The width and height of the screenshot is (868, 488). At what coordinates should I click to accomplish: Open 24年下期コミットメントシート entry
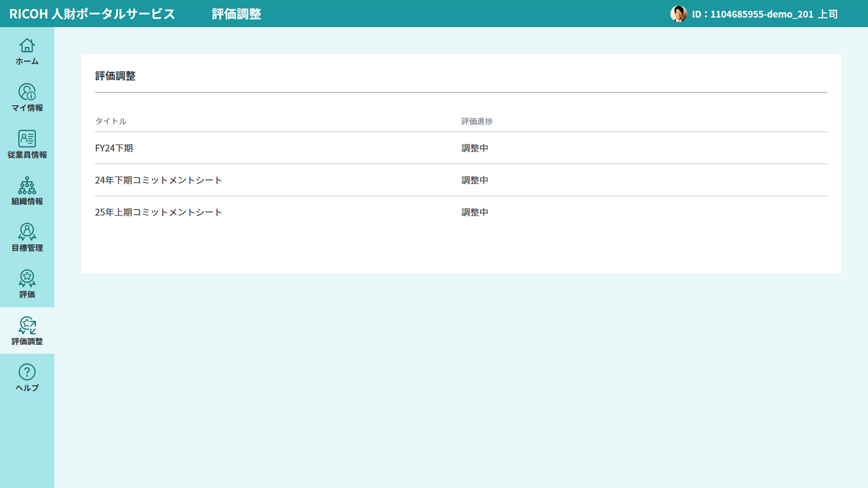(158, 180)
